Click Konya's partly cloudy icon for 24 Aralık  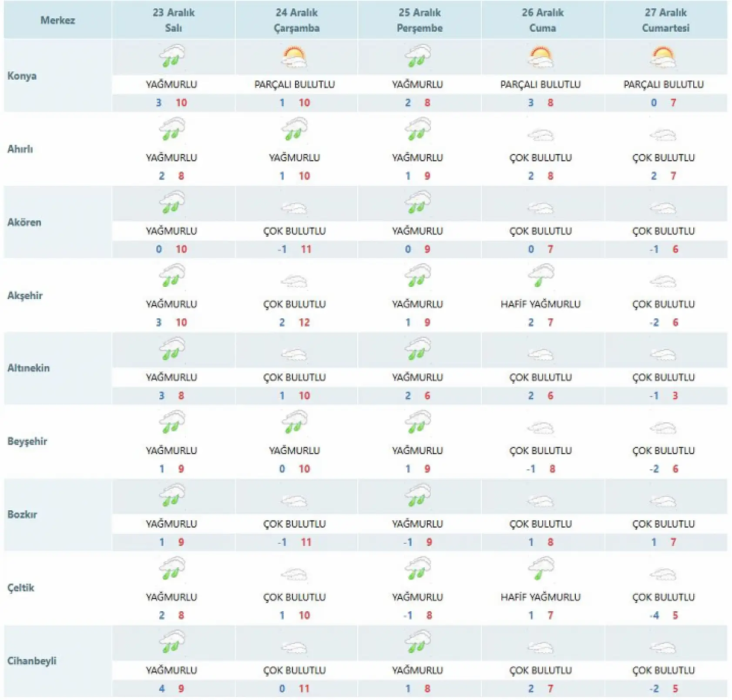coord(295,57)
